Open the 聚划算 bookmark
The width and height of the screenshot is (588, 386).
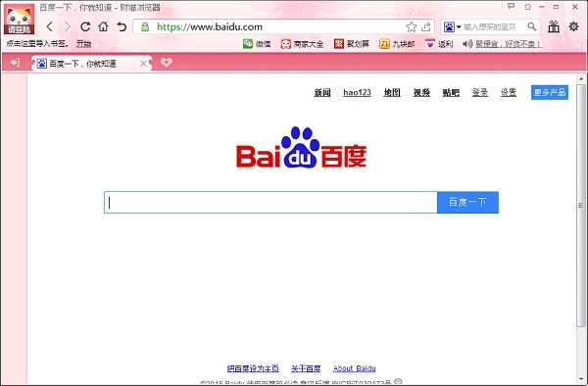tap(352, 44)
